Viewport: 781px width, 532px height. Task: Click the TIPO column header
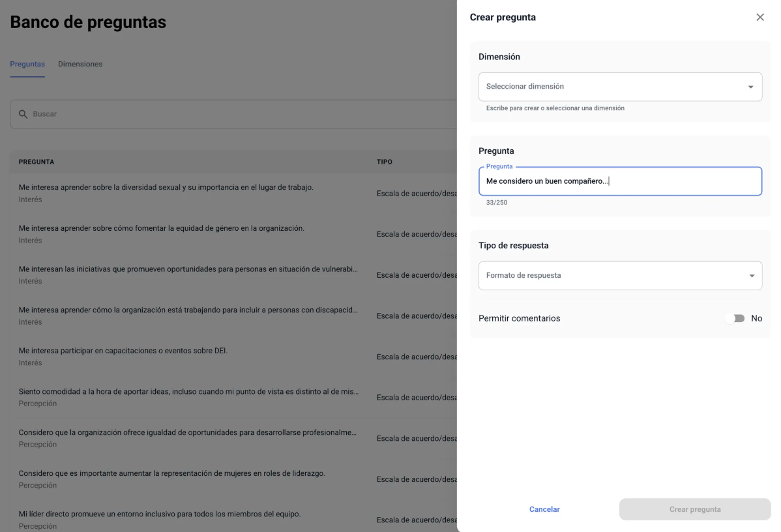point(384,162)
